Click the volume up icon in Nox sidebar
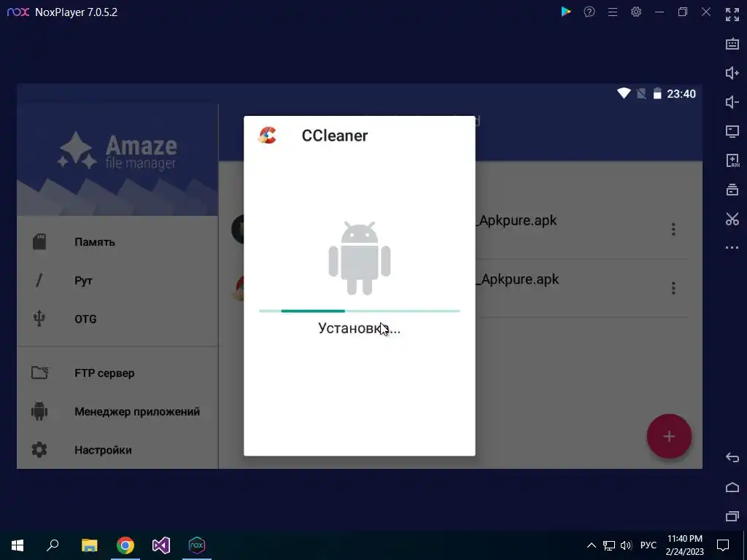747x560 pixels. (x=732, y=73)
